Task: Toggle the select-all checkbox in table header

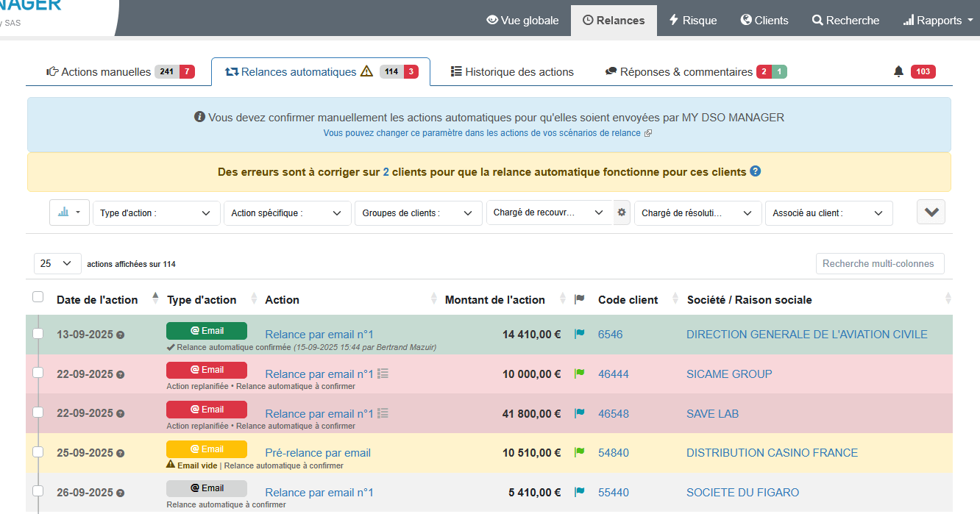Action: [x=38, y=297]
